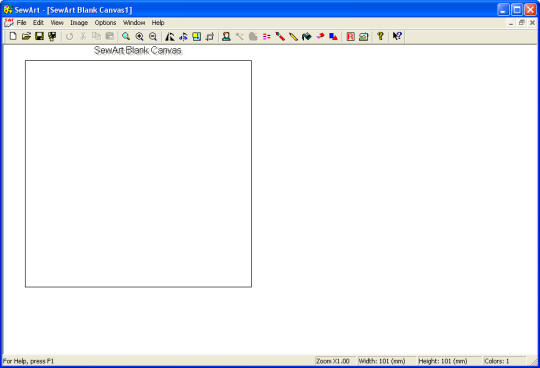This screenshot has height=368, width=540.
Task: Open the portrait silhouette tool icon
Action: click(226, 36)
